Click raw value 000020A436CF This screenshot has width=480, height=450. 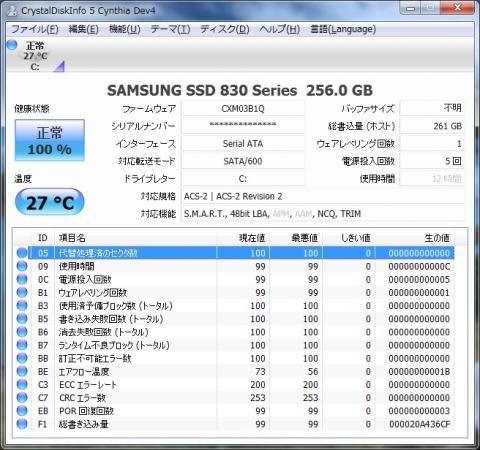click(419, 424)
